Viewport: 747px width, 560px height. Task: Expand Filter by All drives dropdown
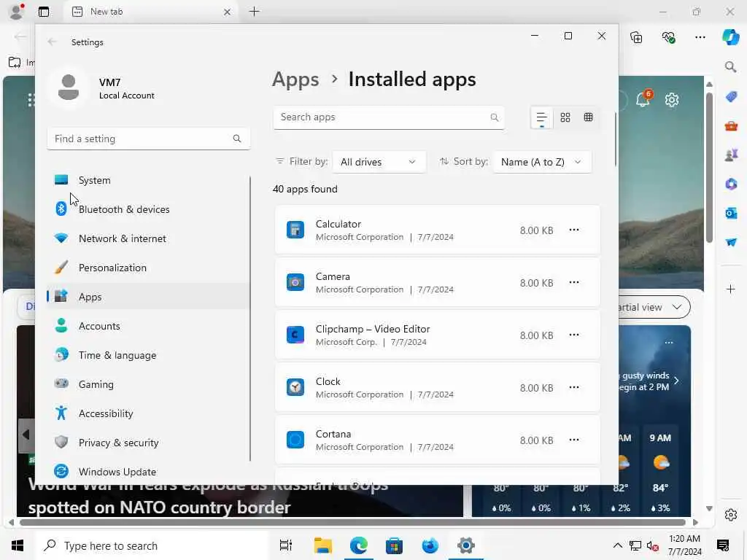tap(379, 162)
